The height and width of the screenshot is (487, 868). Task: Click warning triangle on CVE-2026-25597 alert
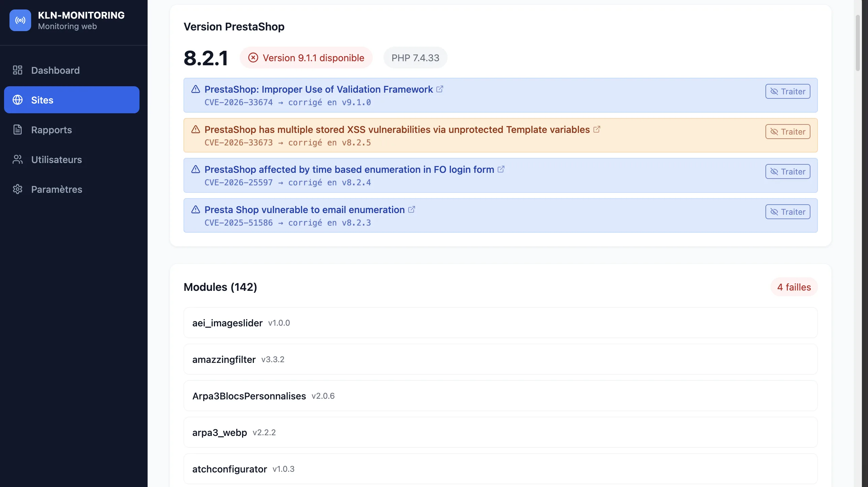tap(196, 169)
